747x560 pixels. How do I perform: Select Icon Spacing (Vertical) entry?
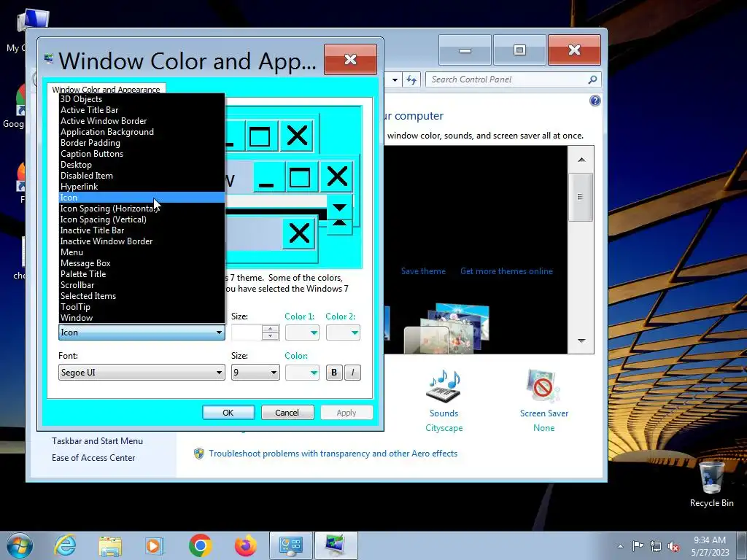point(142,219)
